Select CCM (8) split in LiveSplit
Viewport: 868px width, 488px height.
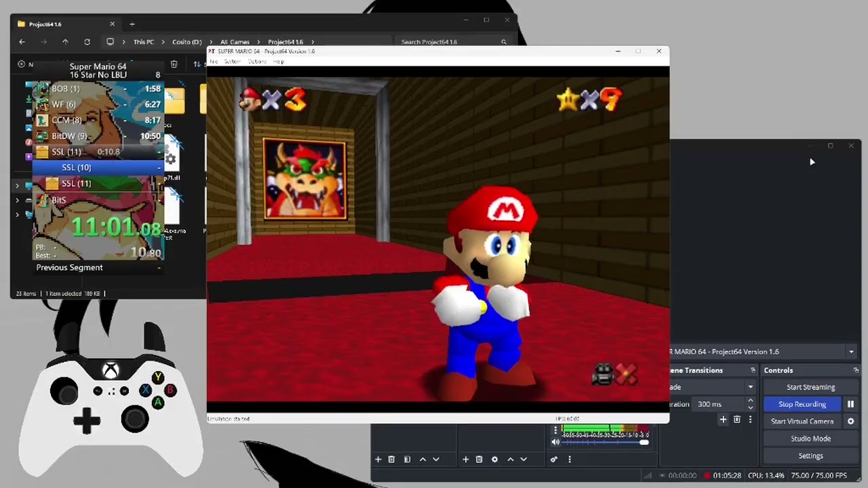tap(98, 120)
